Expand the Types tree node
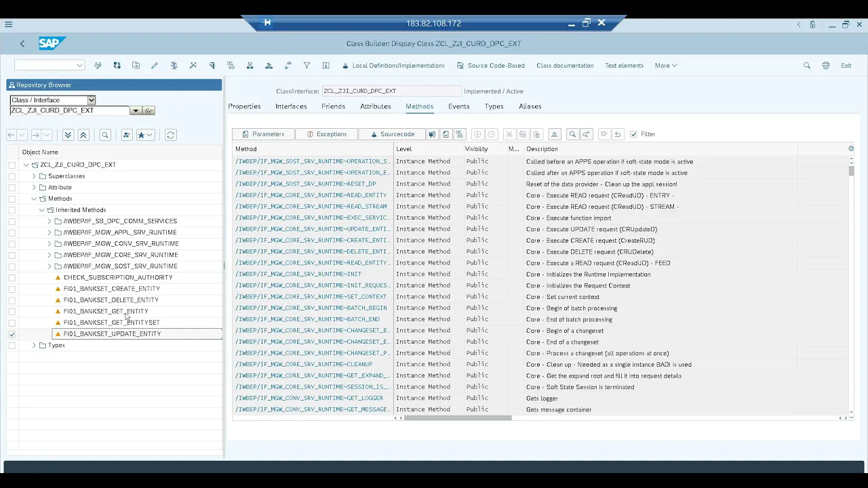 tap(34, 346)
